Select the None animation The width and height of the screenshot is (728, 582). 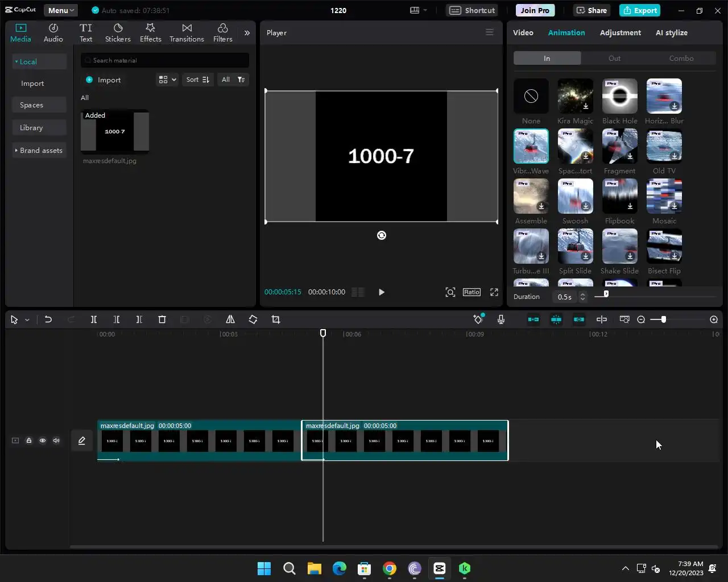point(531,96)
